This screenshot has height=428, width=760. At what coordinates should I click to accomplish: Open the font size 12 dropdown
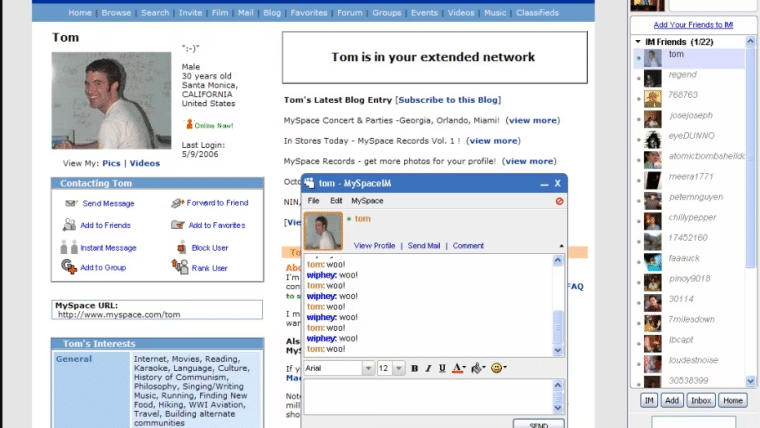398,368
